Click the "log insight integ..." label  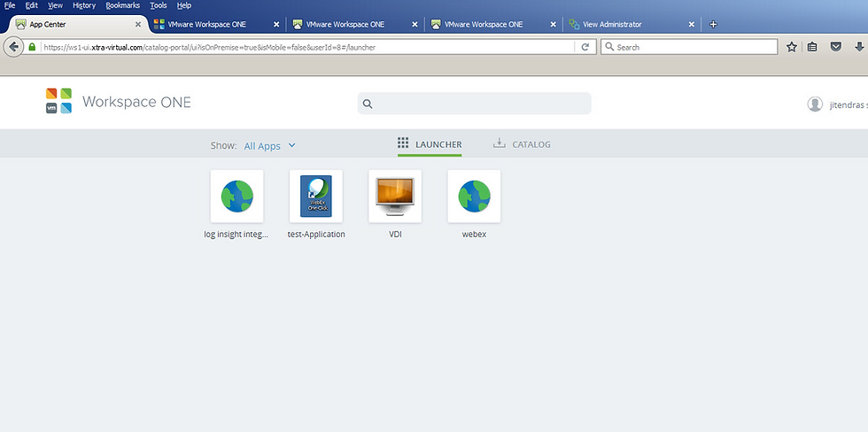[237, 234]
